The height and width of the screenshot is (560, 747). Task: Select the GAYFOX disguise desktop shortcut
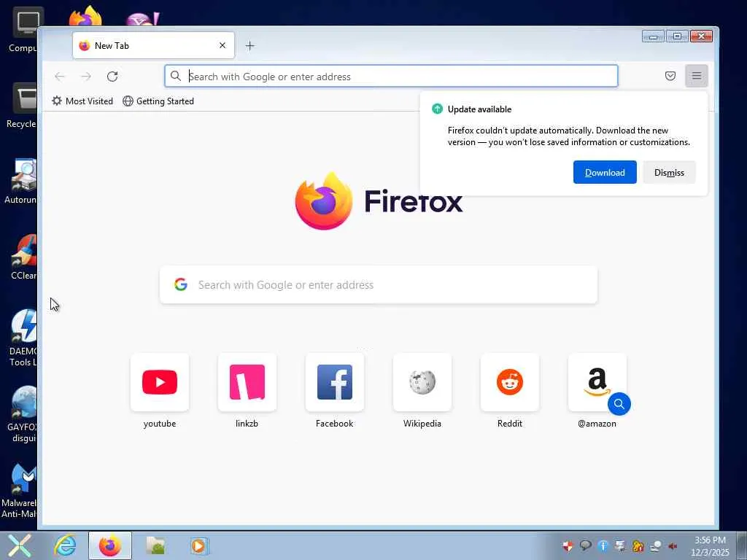[x=22, y=414]
